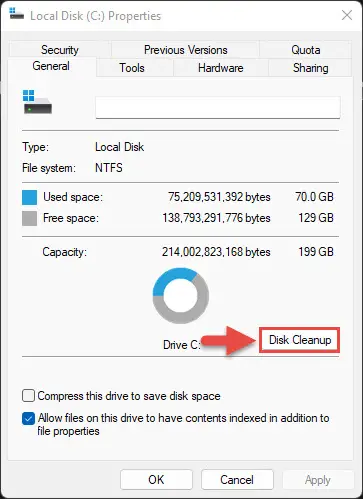Switch to the Security tab
The width and height of the screenshot is (363, 499).
pyautogui.click(x=60, y=50)
